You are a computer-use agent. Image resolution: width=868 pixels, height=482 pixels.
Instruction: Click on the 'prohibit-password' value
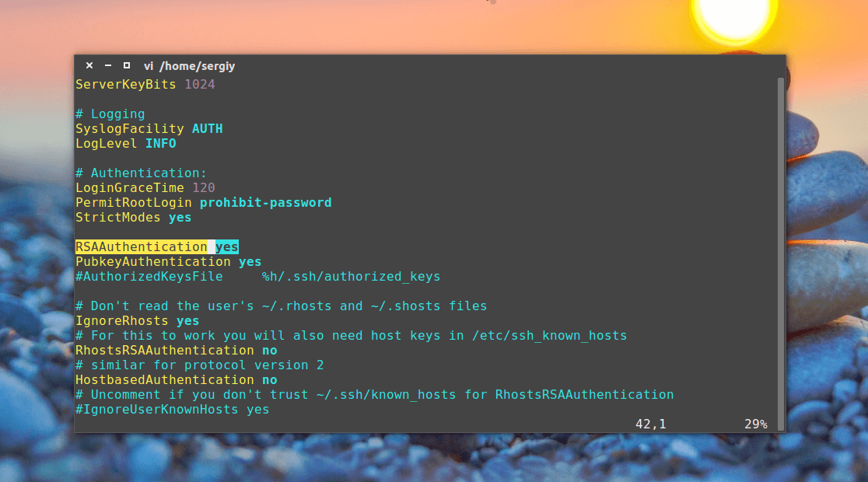(x=266, y=203)
